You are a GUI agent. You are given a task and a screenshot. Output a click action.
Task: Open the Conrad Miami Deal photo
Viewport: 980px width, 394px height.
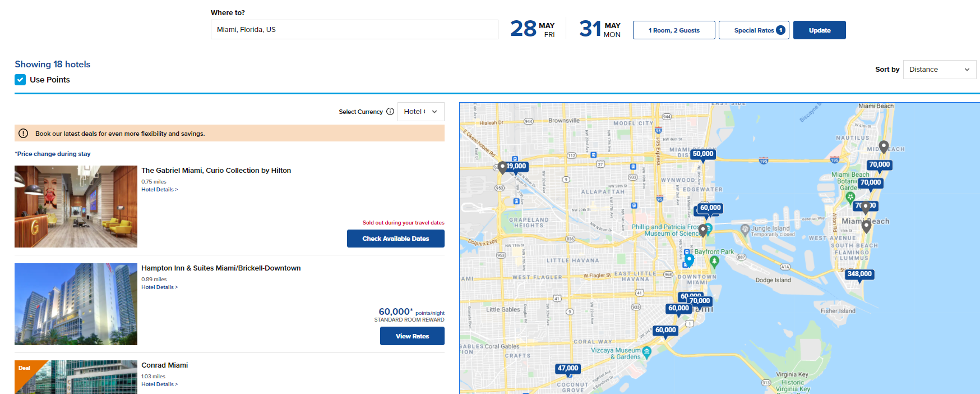click(x=76, y=377)
